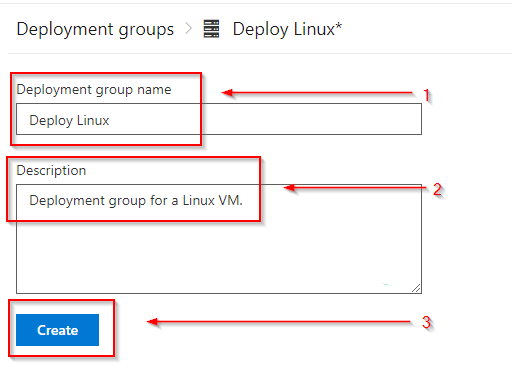Focus the Deployment group name input field

(219, 119)
